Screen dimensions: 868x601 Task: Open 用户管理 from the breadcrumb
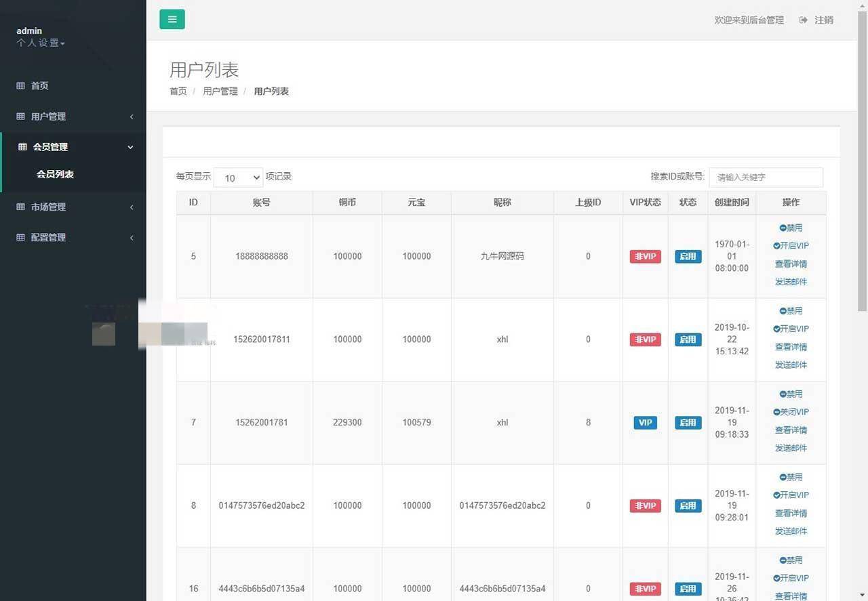220,91
